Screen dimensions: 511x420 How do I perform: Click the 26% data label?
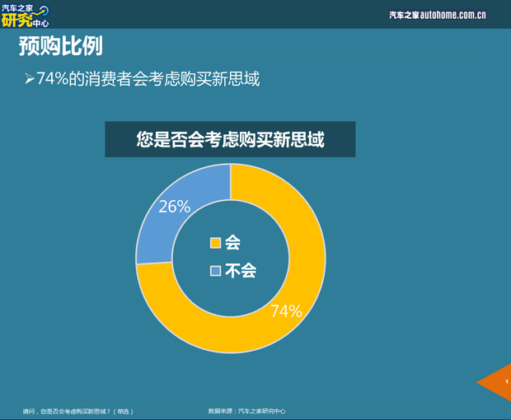point(174,207)
